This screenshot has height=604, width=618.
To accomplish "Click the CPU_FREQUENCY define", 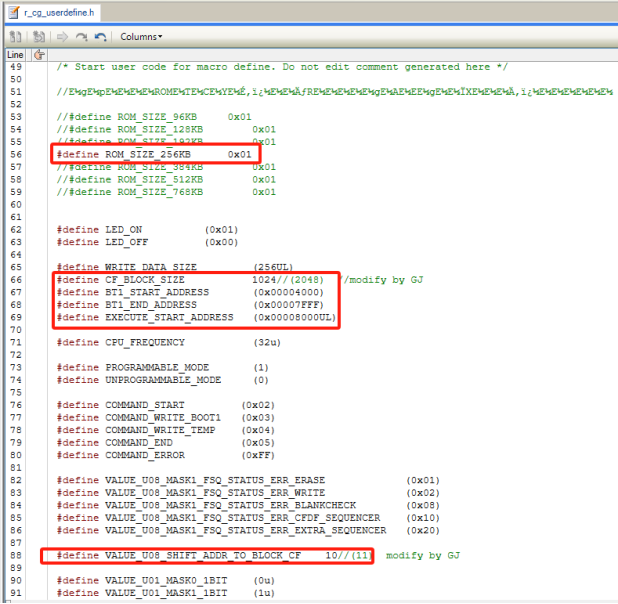I will (x=169, y=342).
